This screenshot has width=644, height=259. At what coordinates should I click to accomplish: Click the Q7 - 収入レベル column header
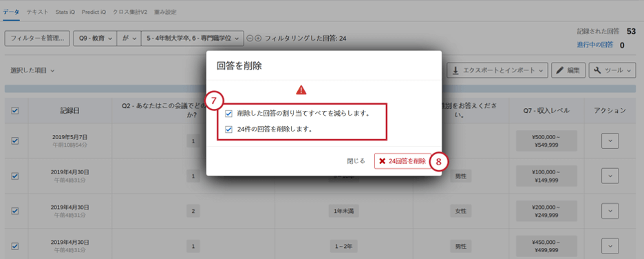[x=547, y=110]
